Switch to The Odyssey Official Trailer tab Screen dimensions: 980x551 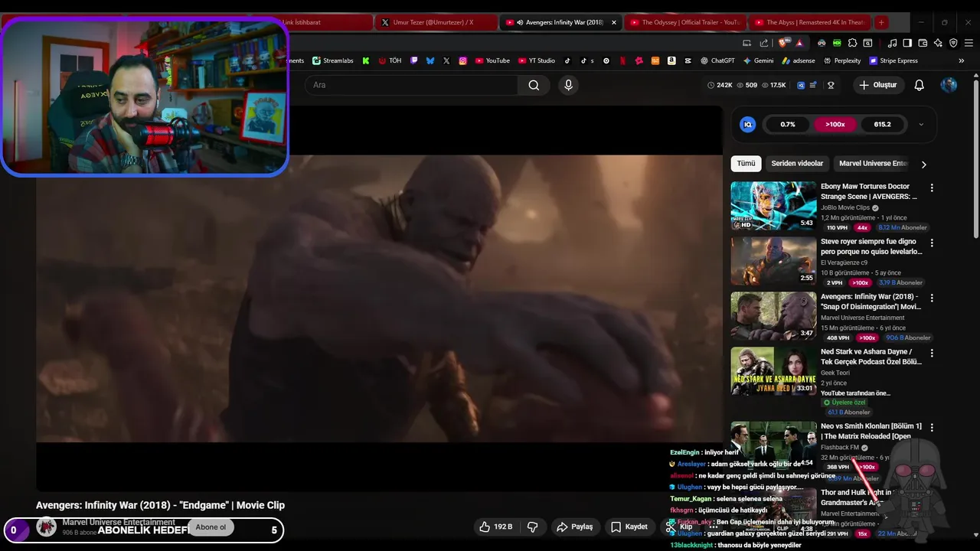click(684, 22)
